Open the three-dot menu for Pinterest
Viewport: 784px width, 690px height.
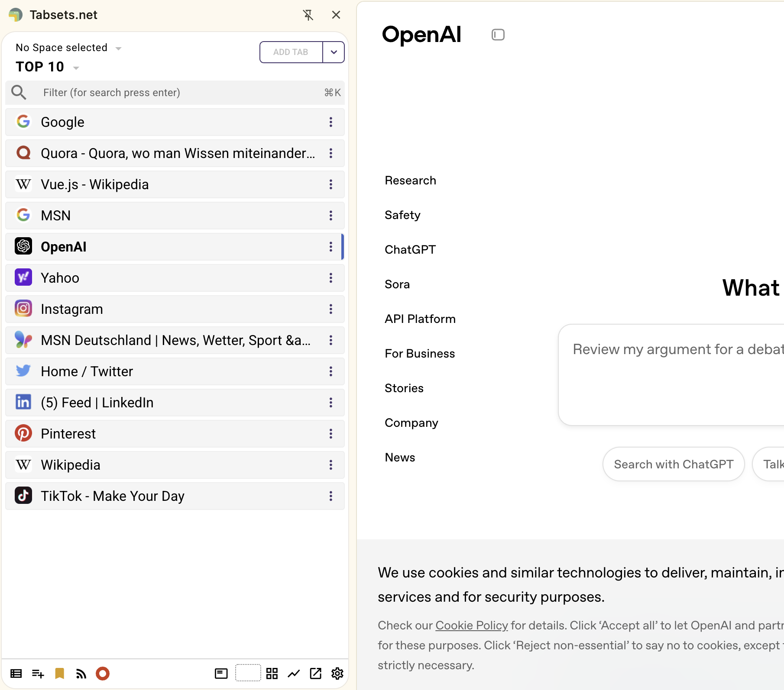331,434
